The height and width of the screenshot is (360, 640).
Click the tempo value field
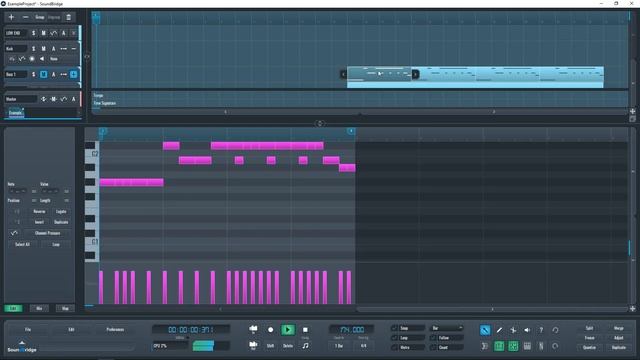tap(352, 329)
